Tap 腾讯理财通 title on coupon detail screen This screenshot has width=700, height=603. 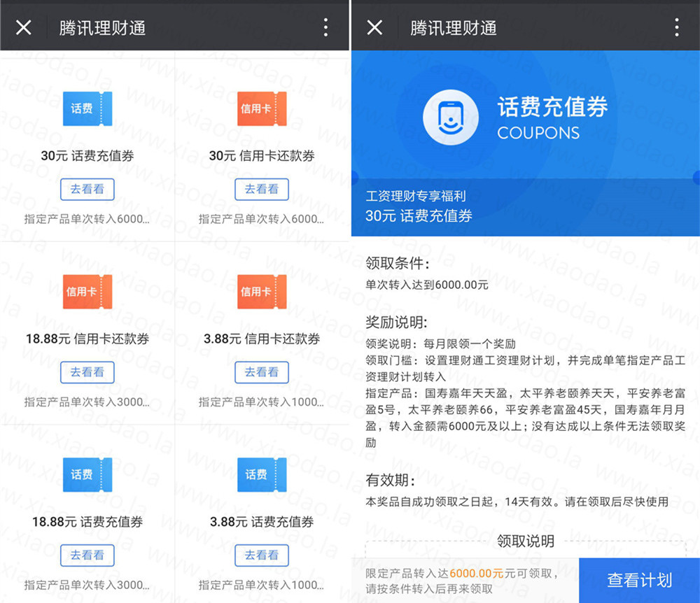453,28
